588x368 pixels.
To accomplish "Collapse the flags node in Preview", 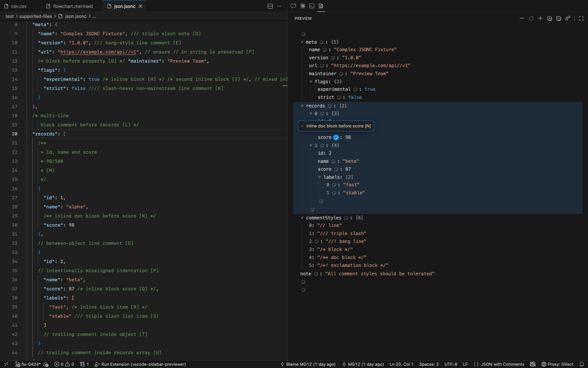I will coord(311,82).
